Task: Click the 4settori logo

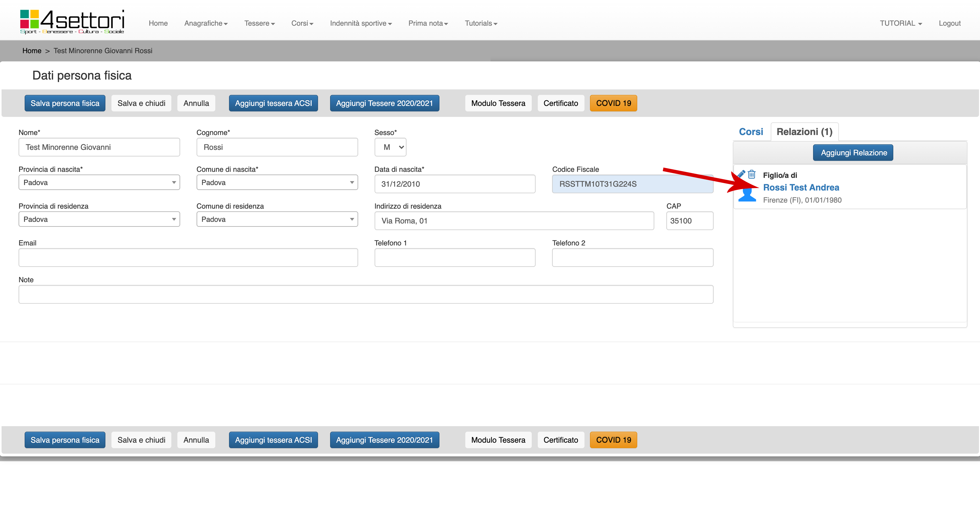Action: point(72,22)
